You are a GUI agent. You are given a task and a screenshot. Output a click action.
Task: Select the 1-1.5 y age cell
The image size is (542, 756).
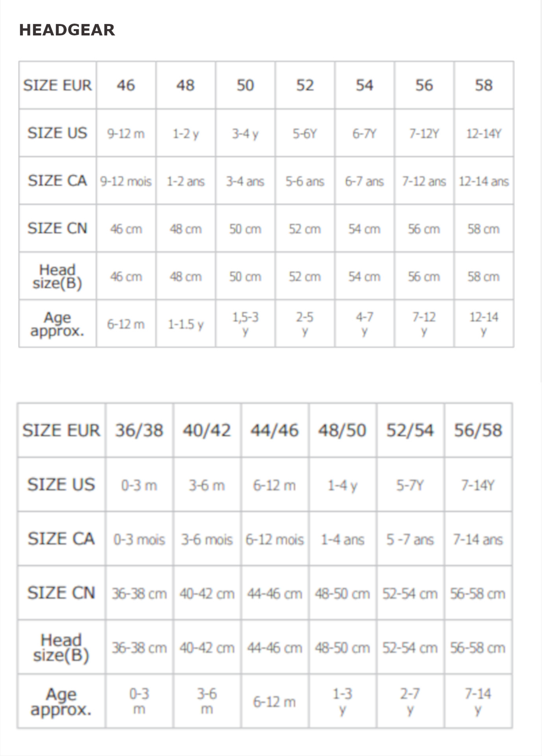[x=185, y=324]
